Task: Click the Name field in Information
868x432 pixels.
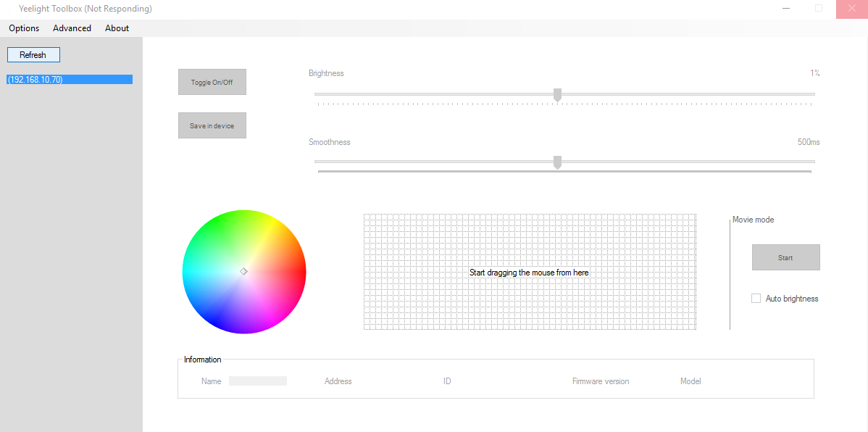Action: click(x=257, y=381)
